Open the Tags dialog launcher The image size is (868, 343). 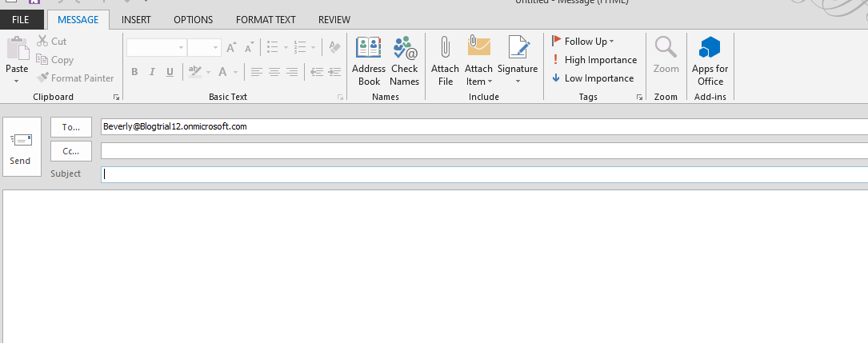(x=639, y=97)
